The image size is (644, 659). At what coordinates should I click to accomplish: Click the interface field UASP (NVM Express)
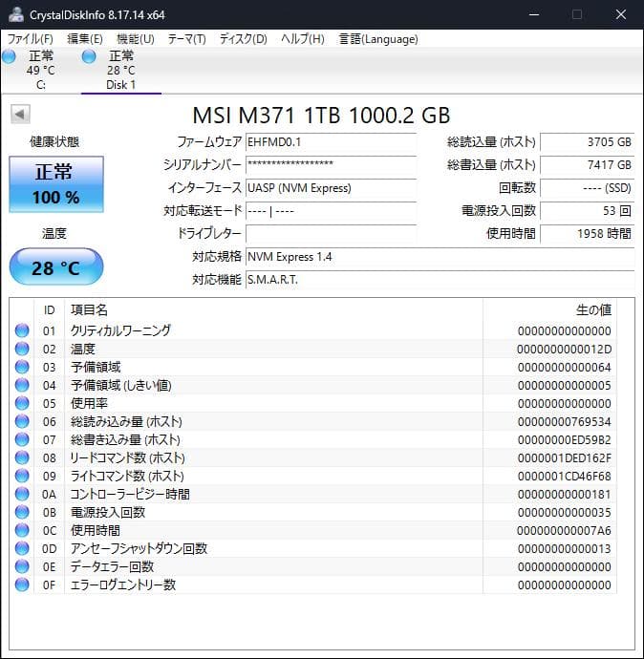(331, 188)
